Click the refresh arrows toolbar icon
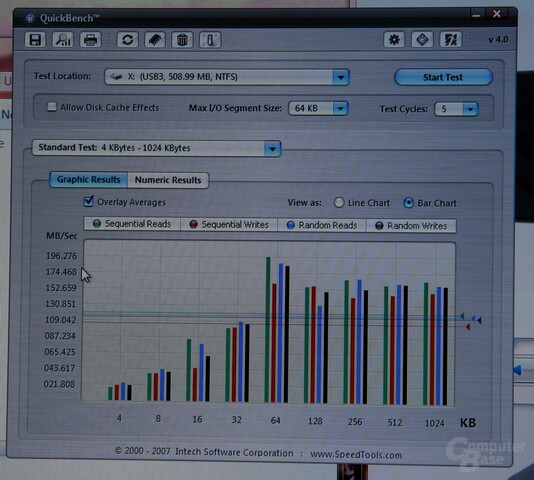Screen dimensions: 534x480 point(128,40)
